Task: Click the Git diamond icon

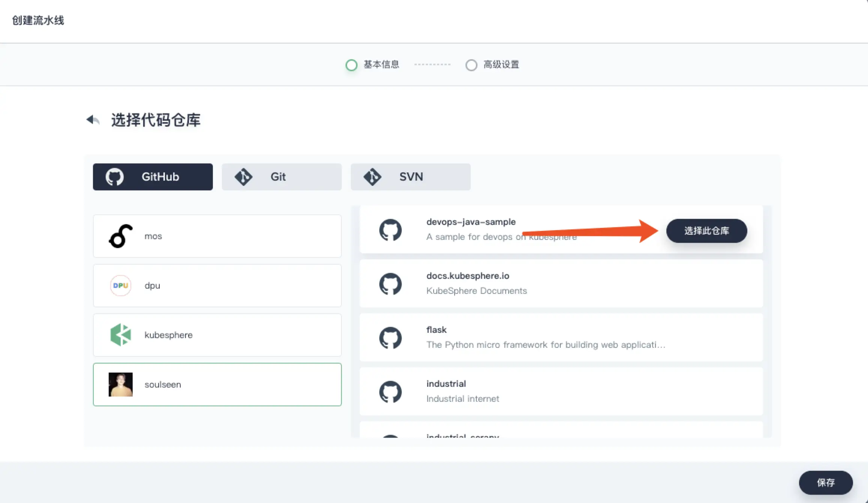Action: coord(244,177)
